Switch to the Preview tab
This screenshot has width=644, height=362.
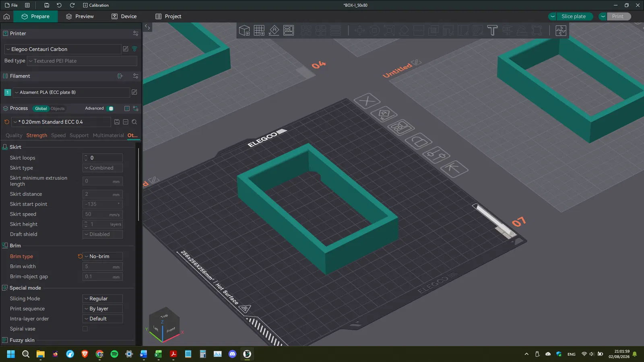tap(80, 16)
